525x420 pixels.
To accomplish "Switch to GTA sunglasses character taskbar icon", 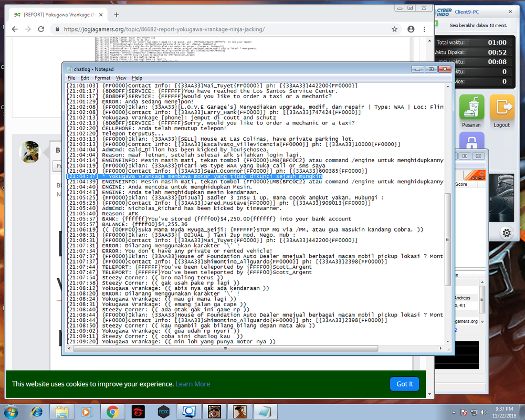I will click(215, 412).
